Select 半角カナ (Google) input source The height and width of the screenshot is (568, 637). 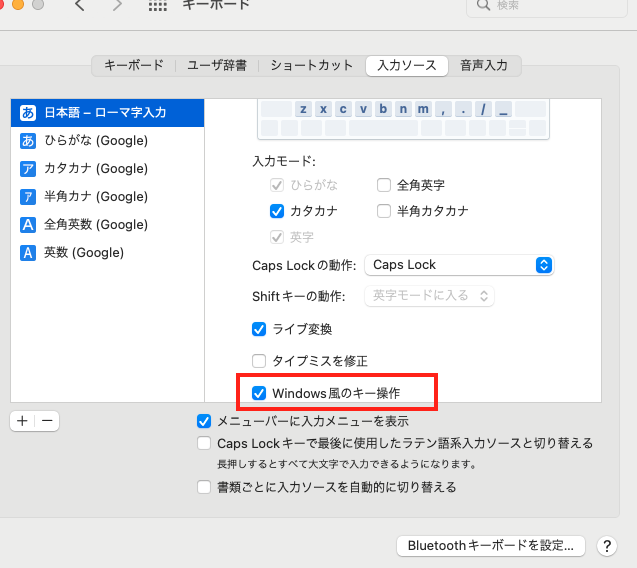pyautogui.click(x=107, y=197)
